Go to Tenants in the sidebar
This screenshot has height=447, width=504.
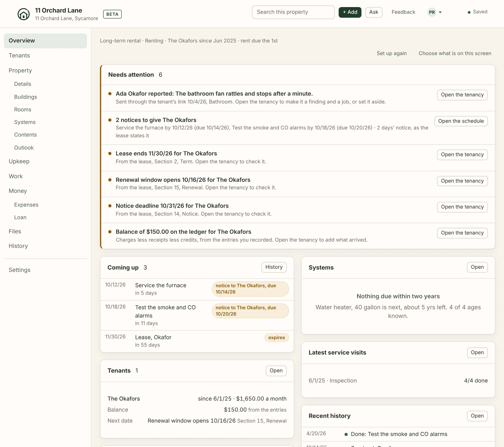19,55
